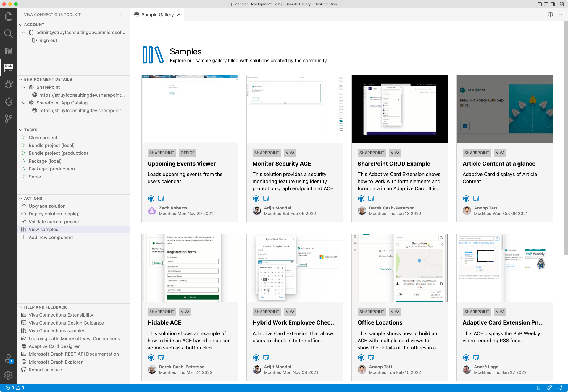Click the Search/Explorer icon at top sidebar
The image size is (568, 392).
point(9,35)
